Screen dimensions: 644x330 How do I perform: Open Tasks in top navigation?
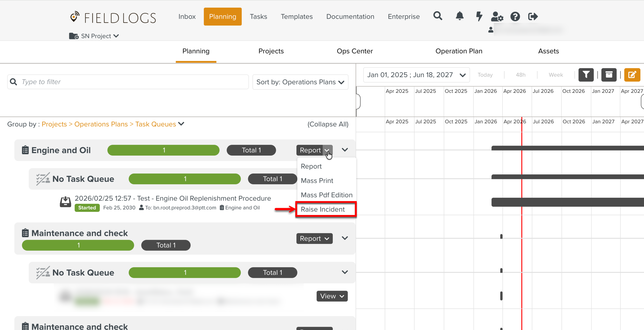pyautogui.click(x=258, y=16)
